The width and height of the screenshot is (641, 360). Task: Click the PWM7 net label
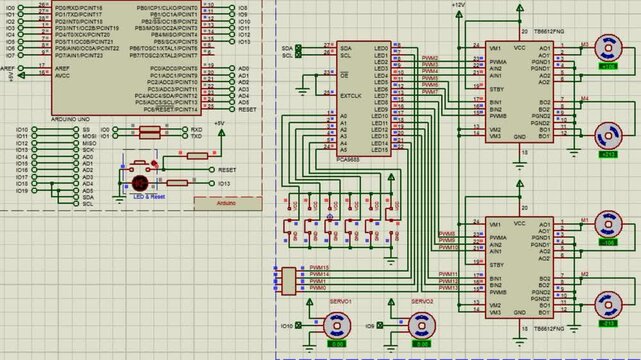[x=430, y=92]
